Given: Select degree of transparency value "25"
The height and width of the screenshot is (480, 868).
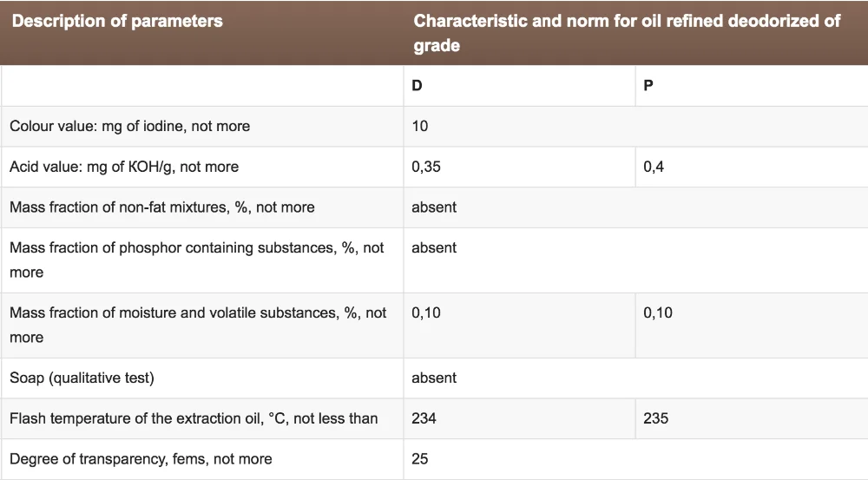Looking at the screenshot, I should click(420, 459).
